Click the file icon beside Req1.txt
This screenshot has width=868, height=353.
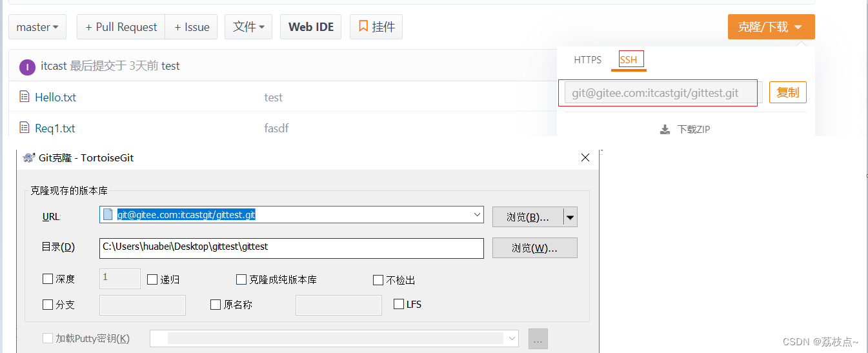pos(25,128)
